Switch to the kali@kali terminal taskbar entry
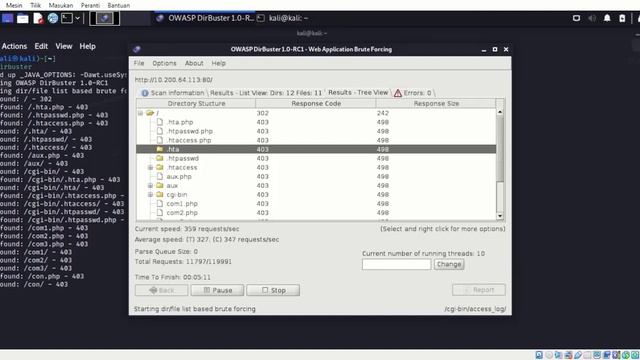The height and width of the screenshot is (360, 640). (283, 18)
